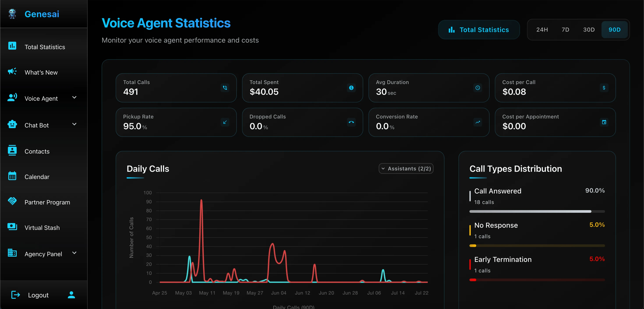Click the Total Statistics header button
The height and width of the screenshot is (309, 644).
tap(479, 30)
